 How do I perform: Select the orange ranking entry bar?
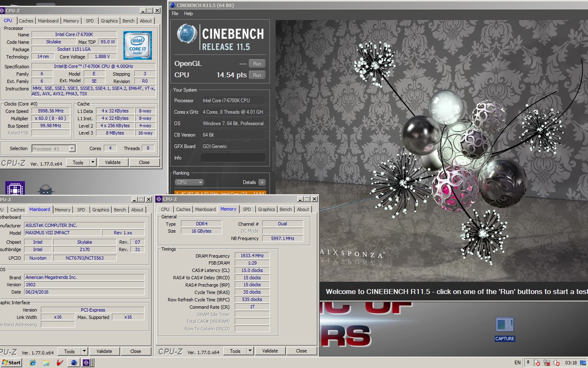pyautogui.click(x=220, y=193)
